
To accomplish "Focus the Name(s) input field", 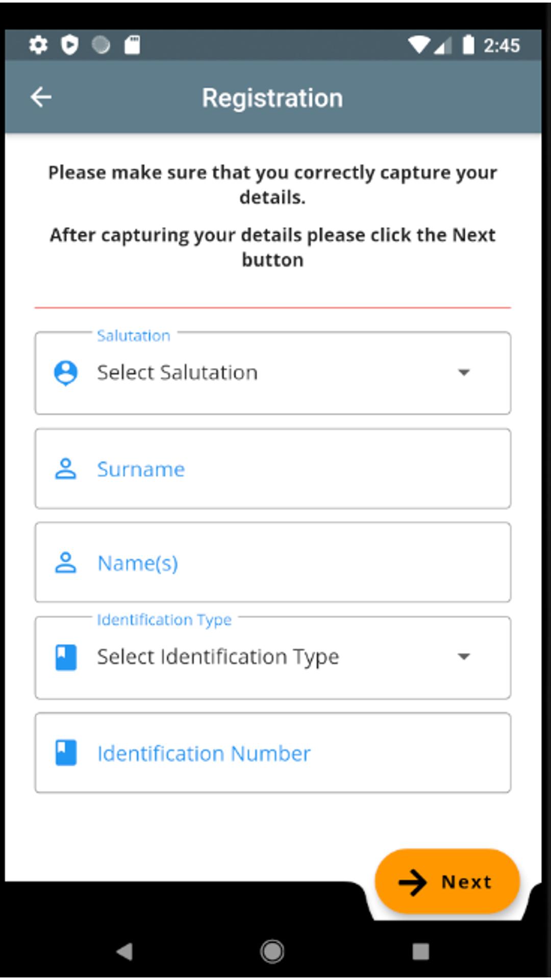I will 273,562.
